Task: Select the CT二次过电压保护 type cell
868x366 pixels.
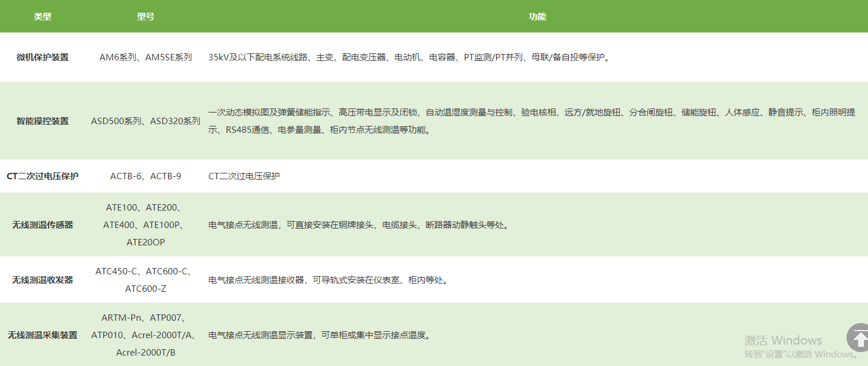Action: pos(42,176)
